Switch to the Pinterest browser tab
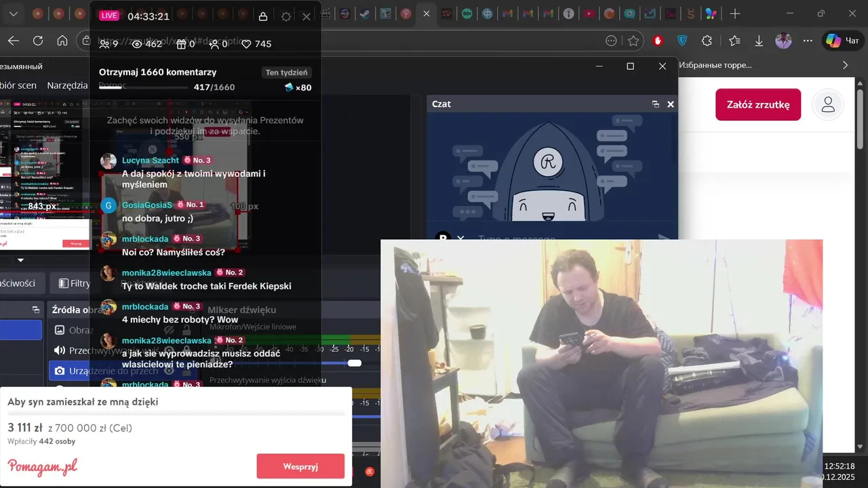This screenshot has height=488, width=868. (x=406, y=14)
